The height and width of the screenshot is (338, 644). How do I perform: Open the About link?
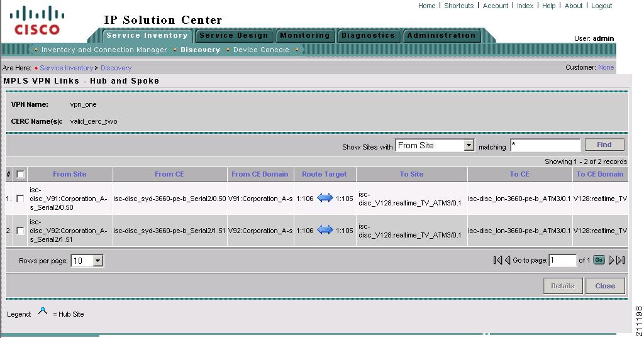[x=574, y=6]
